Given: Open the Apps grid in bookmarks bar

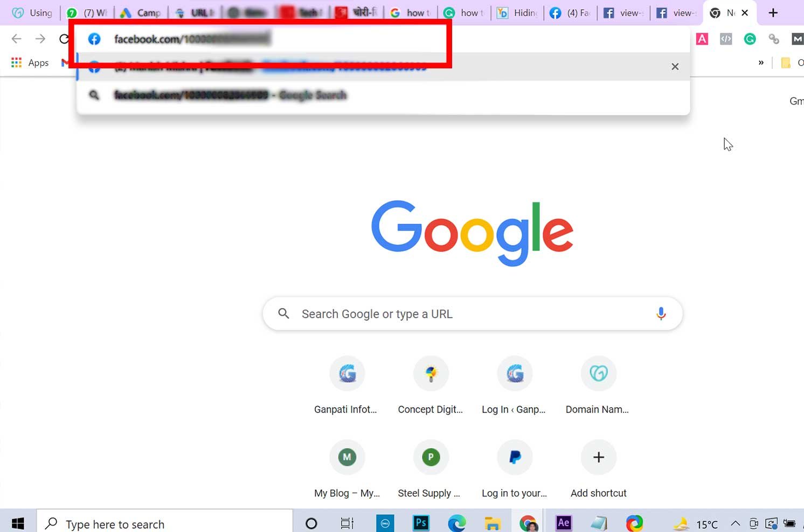Looking at the screenshot, I should (30, 62).
